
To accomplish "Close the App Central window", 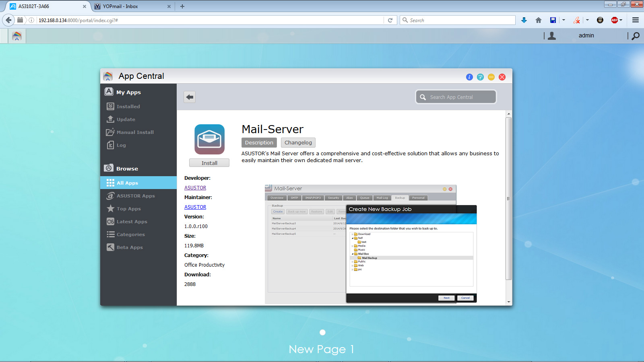I will coord(502,77).
